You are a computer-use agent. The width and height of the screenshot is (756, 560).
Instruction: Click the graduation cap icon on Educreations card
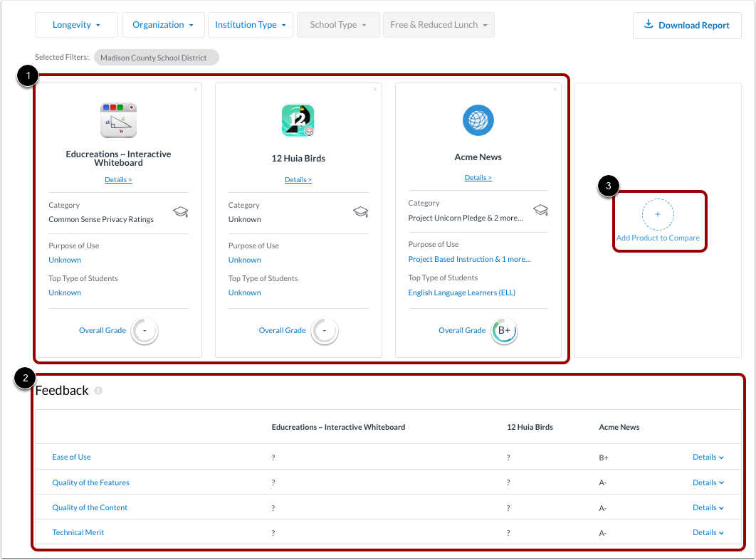[x=181, y=211]
